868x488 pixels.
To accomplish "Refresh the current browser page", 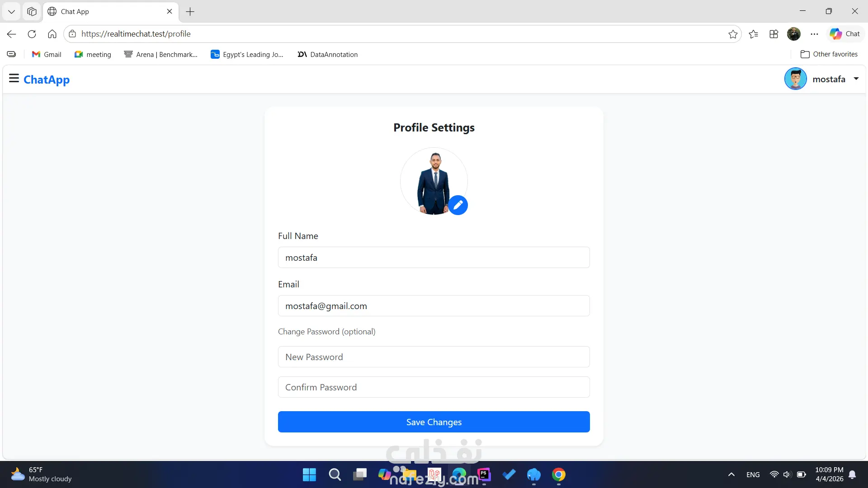I will [32, 34].
